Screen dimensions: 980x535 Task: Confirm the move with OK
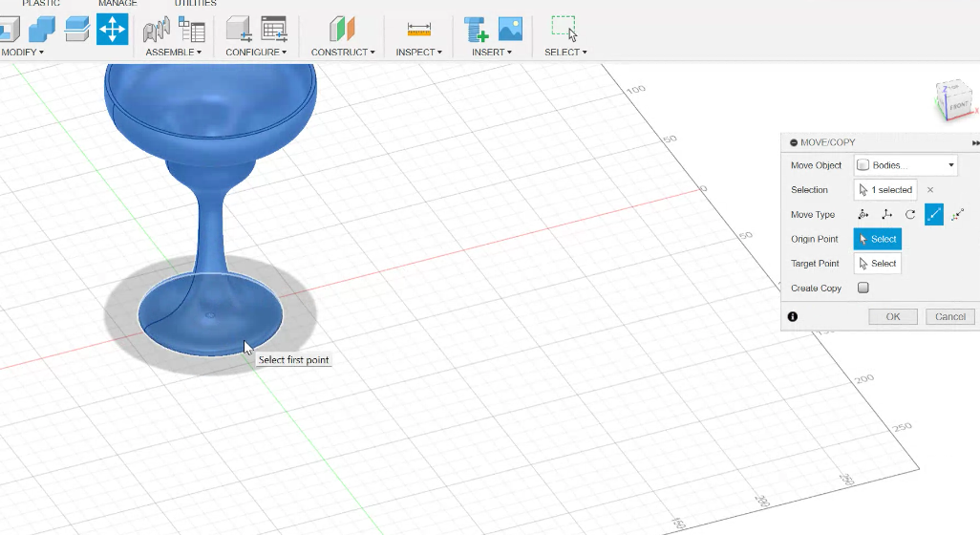pyautogui.click(x=893, y=317)
